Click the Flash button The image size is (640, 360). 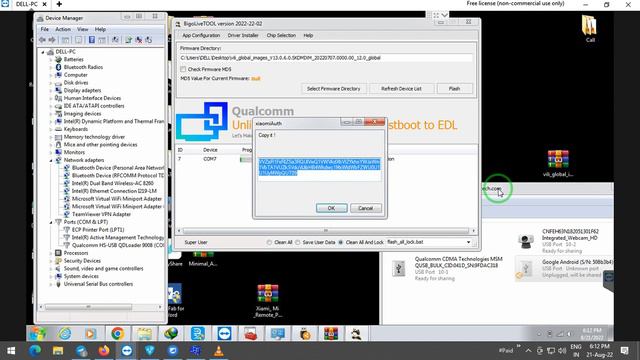pos(454,89)
